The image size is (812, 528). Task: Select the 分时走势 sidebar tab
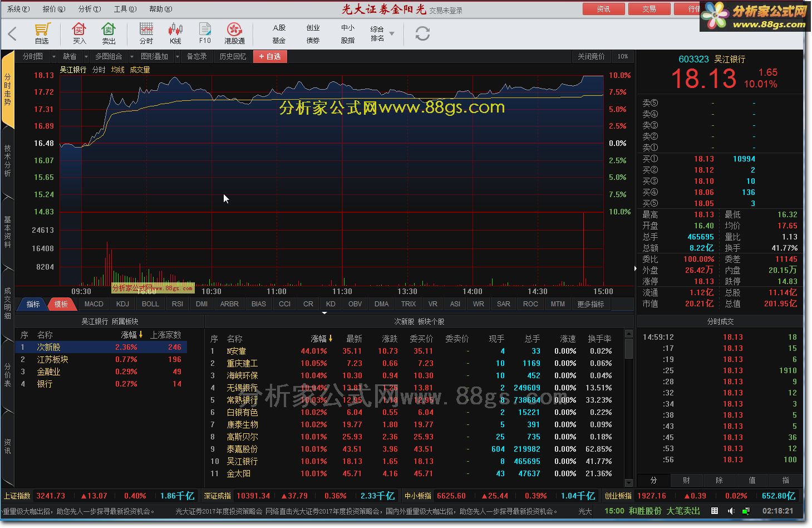(x=8, y=89)
